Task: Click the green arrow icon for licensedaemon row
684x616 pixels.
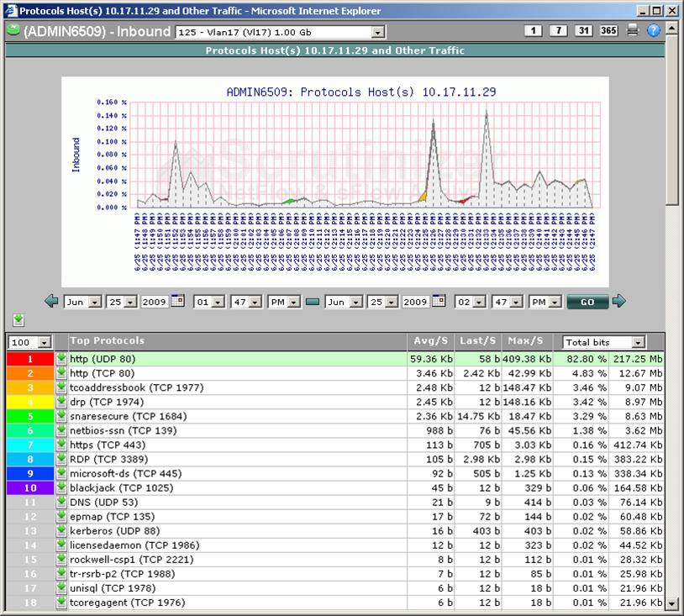Action: (x=61, y=545)
